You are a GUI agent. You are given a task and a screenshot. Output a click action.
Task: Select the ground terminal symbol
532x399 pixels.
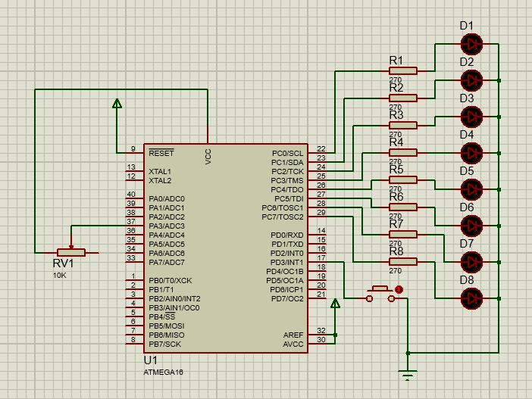point(408,376)
